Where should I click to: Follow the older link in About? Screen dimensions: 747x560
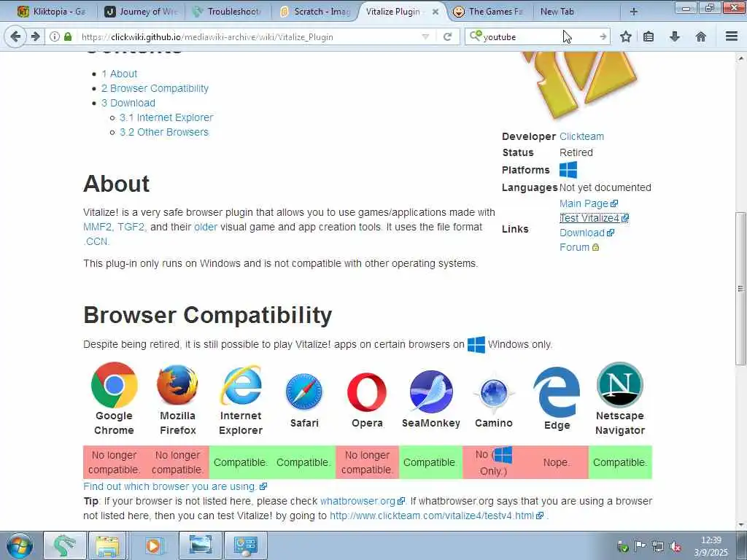pyautogui.click(x=206, y=227)
